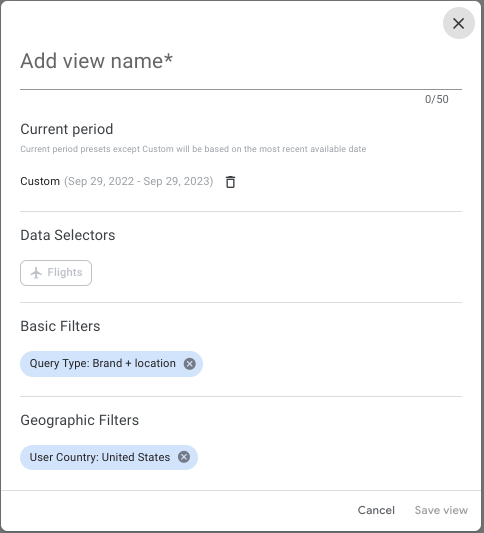Select the Flights data selector chip
Screen dimensions: 484x533
[56, 273]
